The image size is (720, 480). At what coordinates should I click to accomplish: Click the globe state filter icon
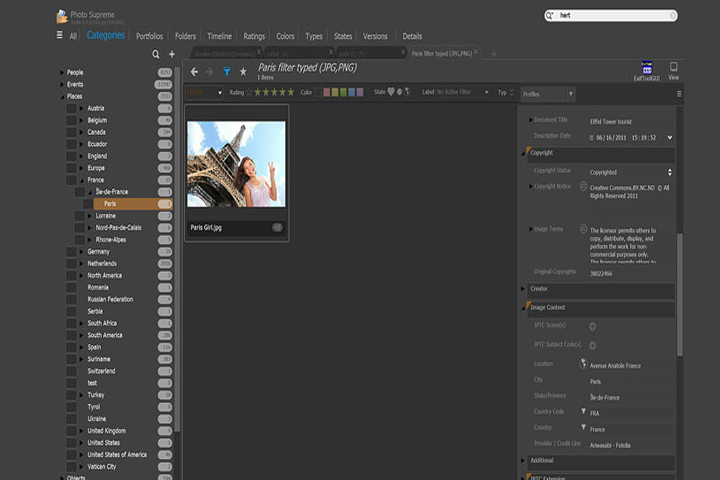click(x=407, y=92)
